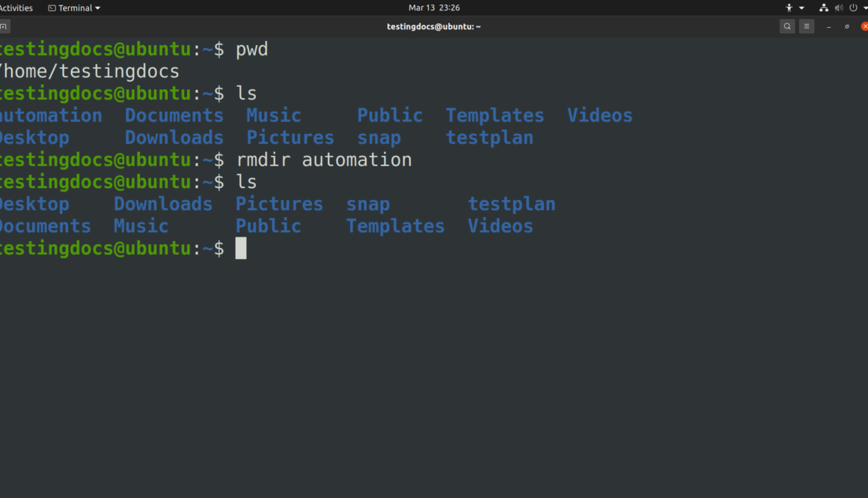Click the rmdir automation command text
868x498 pixels.
tap(324, 160)
